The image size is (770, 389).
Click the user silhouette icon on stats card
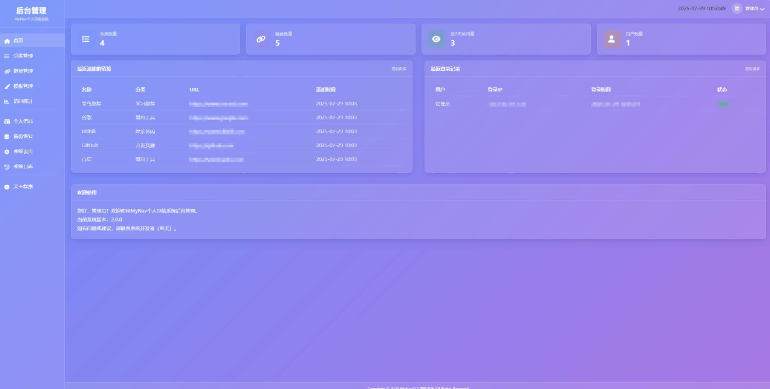pyautogui.click(x=611, y=39)
